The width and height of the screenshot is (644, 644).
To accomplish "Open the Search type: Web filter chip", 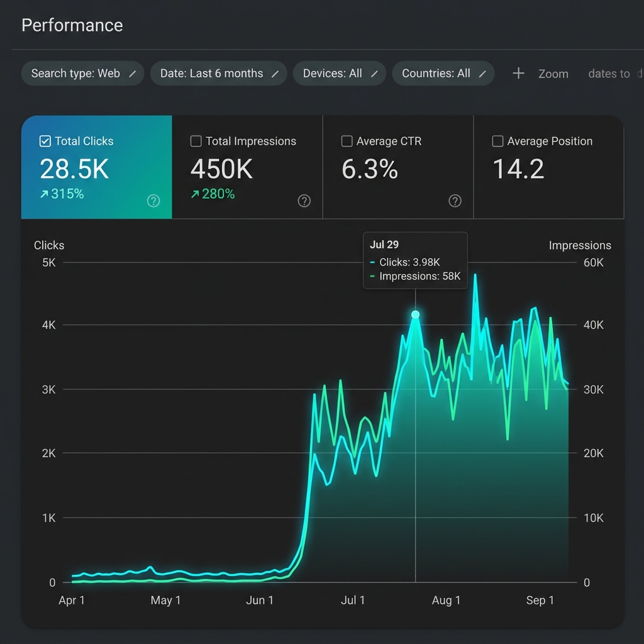I will 82,74.
